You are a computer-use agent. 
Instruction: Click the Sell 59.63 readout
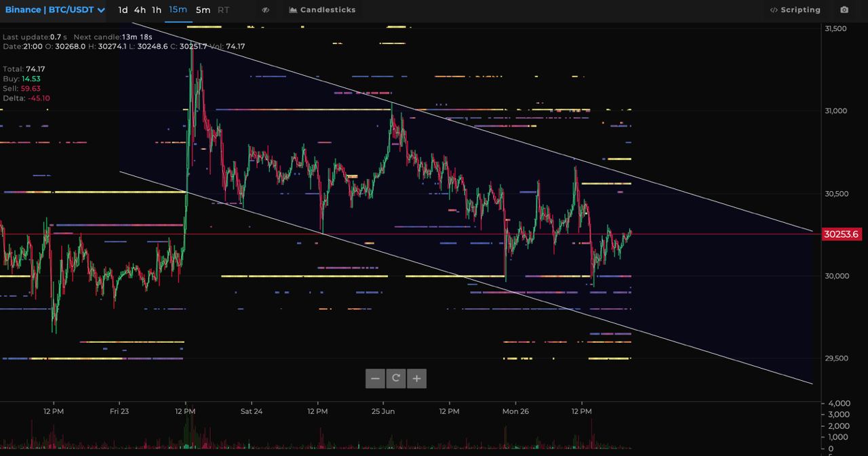[22, 88]
